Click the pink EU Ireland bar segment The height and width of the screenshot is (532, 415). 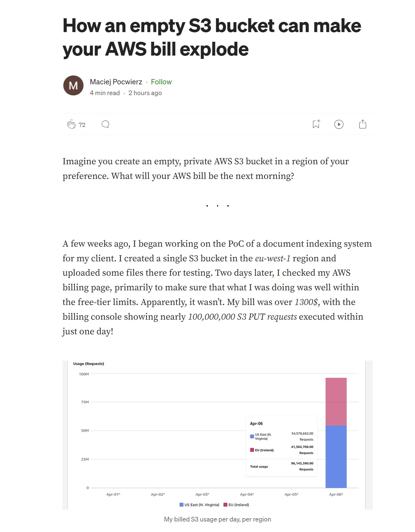336,401
